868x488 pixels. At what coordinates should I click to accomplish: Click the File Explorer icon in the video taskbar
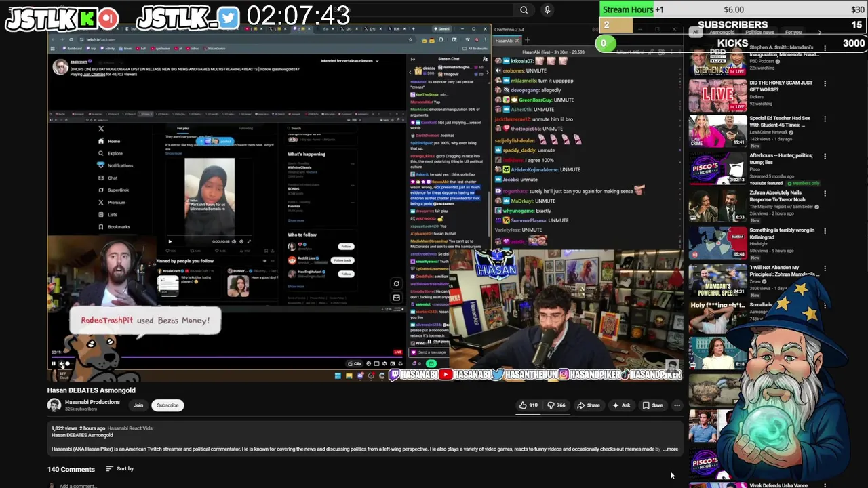pyautogui.click(x=349, y=375)
